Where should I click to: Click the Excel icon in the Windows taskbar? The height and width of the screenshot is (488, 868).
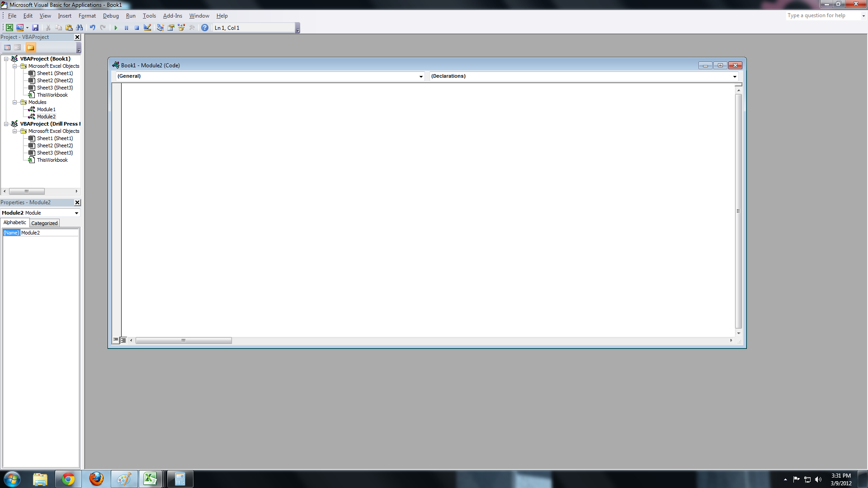click(151, 479)
